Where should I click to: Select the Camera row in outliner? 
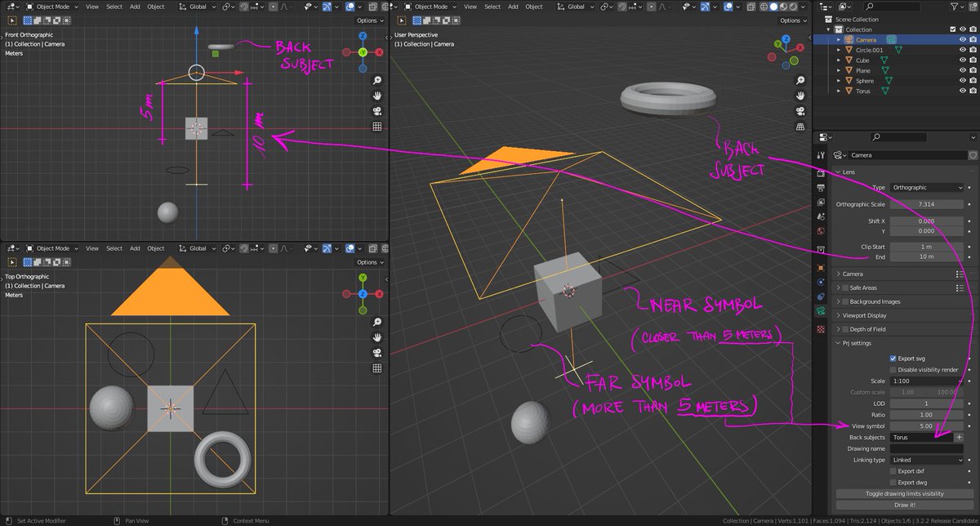pos(896,39)
